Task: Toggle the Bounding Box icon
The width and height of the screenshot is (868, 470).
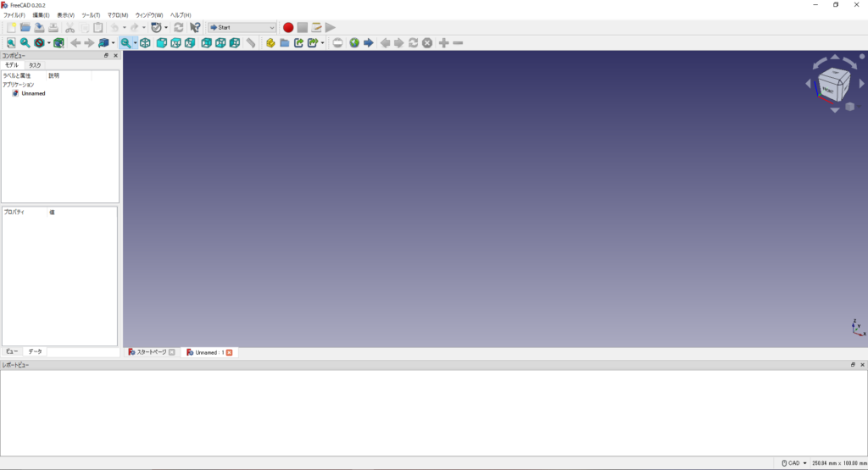Action: 58,42
